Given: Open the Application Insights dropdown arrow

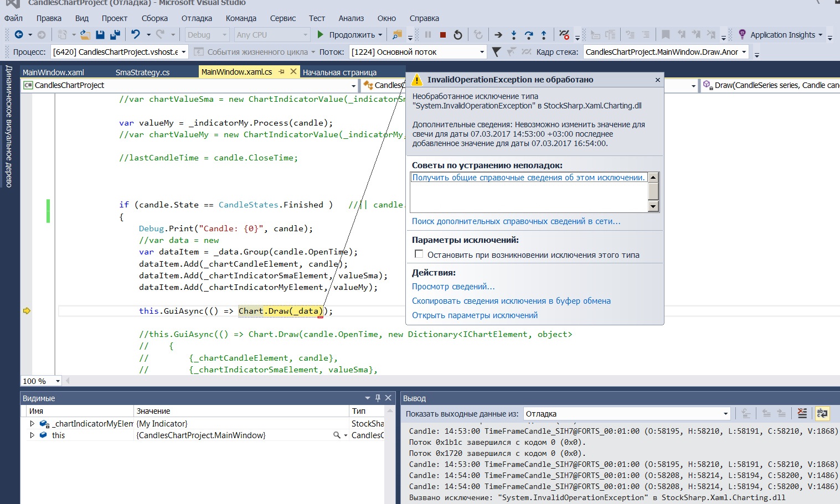Looking at the screenshot, I should [x=821, y=35].
